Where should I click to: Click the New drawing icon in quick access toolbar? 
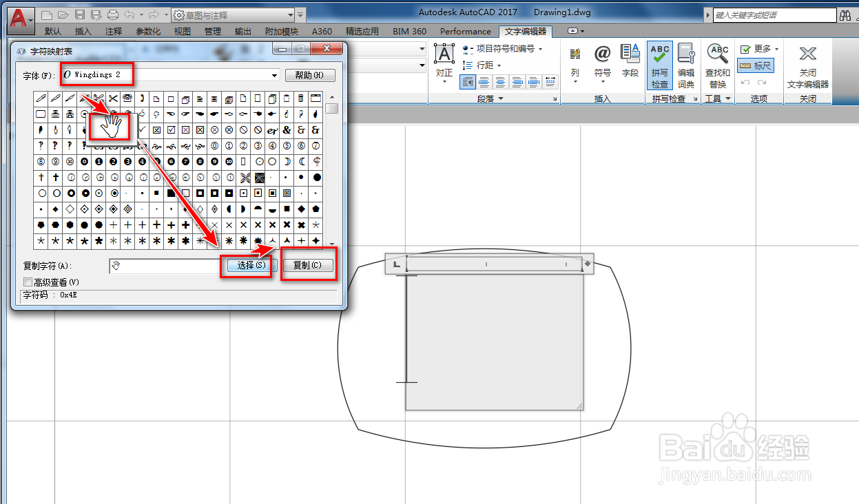point(46,14)
